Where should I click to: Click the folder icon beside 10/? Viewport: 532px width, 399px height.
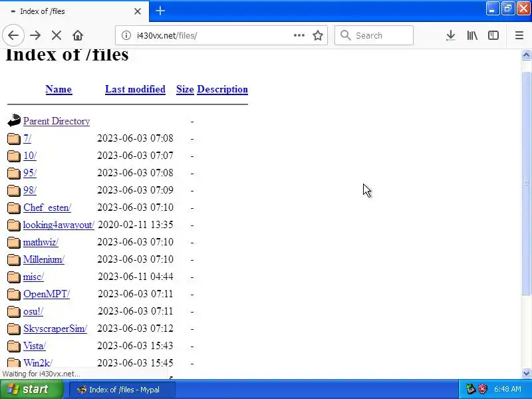[13, 156]
